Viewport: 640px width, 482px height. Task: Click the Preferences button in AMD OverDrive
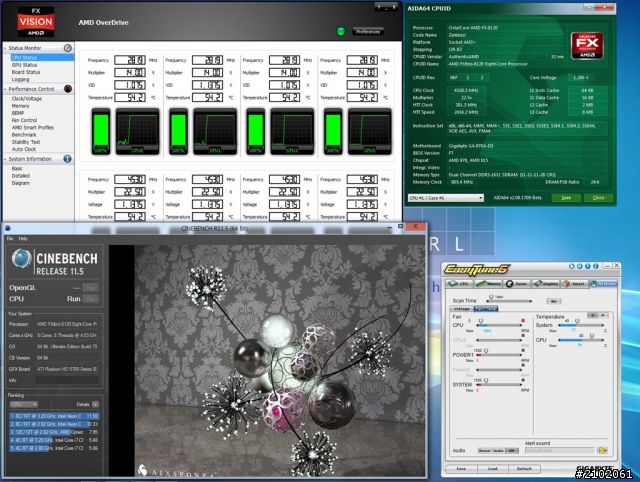pyautogui.click(x=368, y=31)
